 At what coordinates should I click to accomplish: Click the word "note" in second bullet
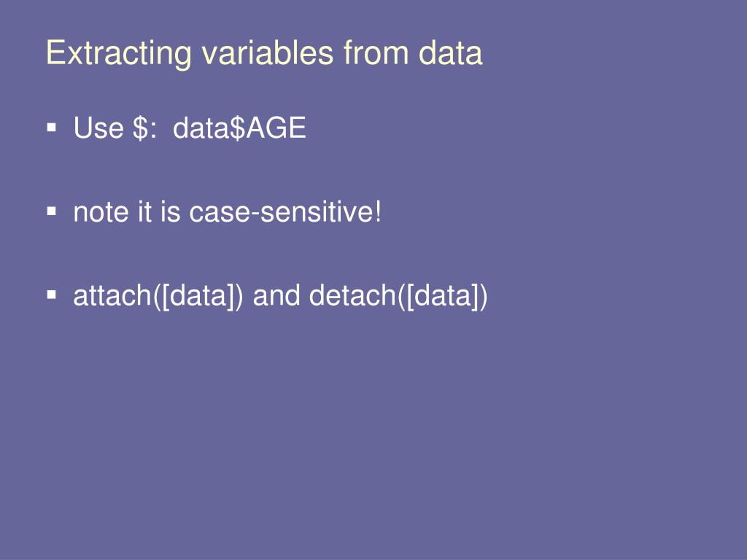101,212
